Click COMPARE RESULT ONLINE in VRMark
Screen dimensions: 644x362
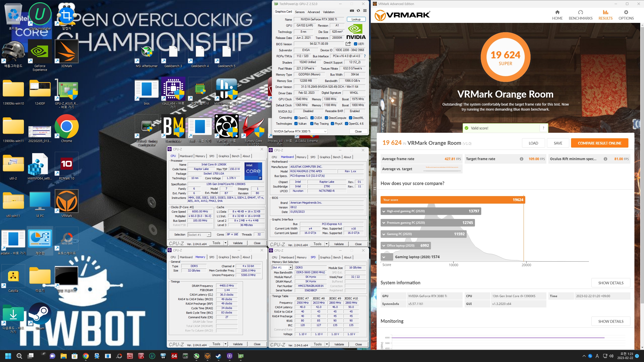click(x=599, y=143)
